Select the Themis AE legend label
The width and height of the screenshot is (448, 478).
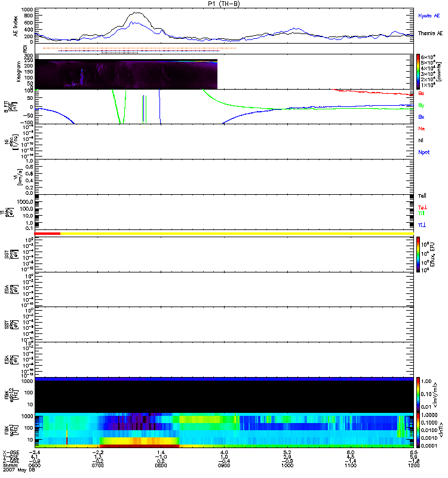430,33
